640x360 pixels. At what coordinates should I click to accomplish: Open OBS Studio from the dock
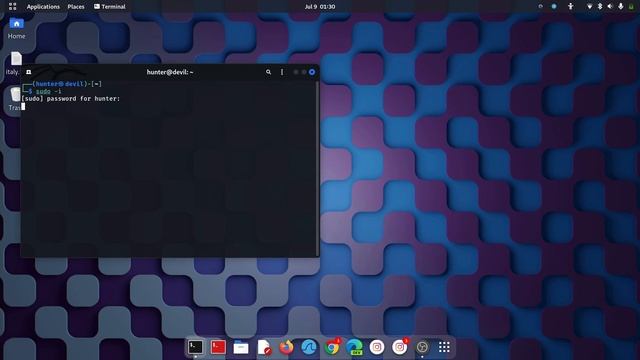[x=422, y=347]
